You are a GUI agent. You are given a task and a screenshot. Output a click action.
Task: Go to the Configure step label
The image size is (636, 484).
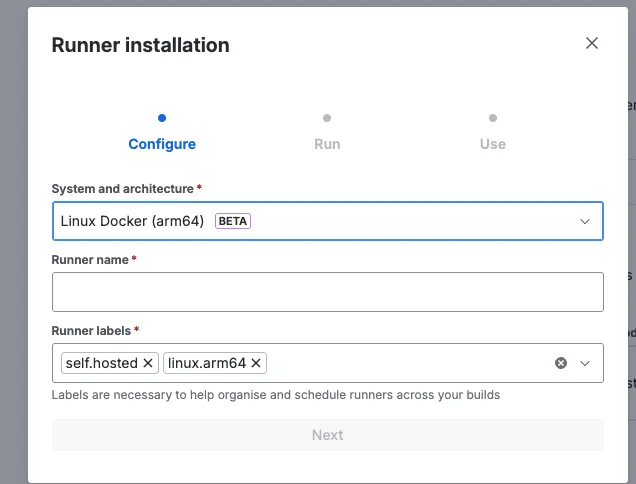162,144
